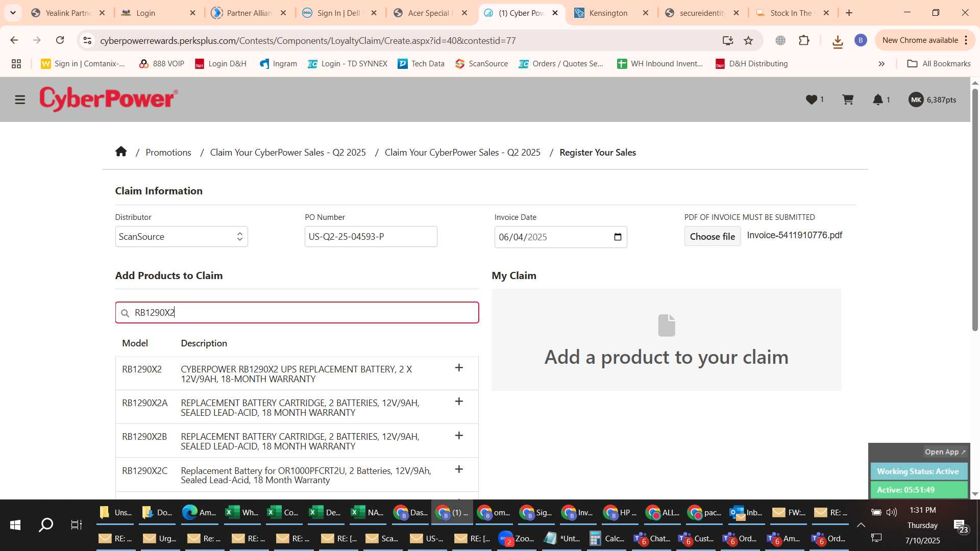The height and width of the screenshot is (551, 980).
Task: Open the Chrome profile B avatar
Action: [x=861, y=40]
